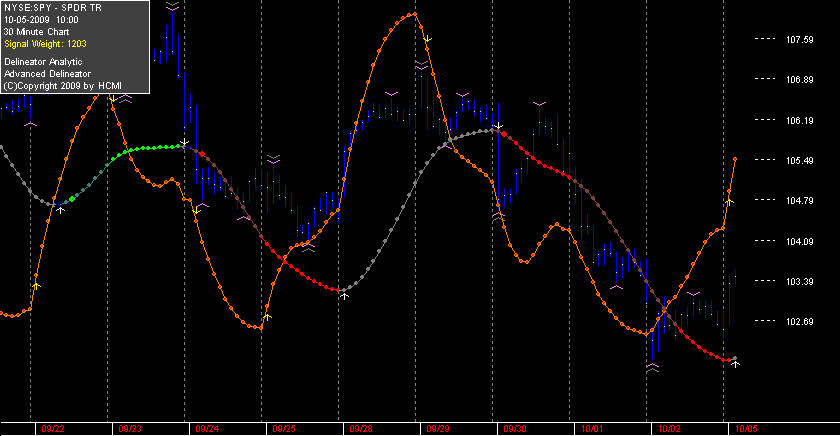Select the 106.19 price level label
The width and height of the screenshot is (840, 436).
(x=799, y=121)
